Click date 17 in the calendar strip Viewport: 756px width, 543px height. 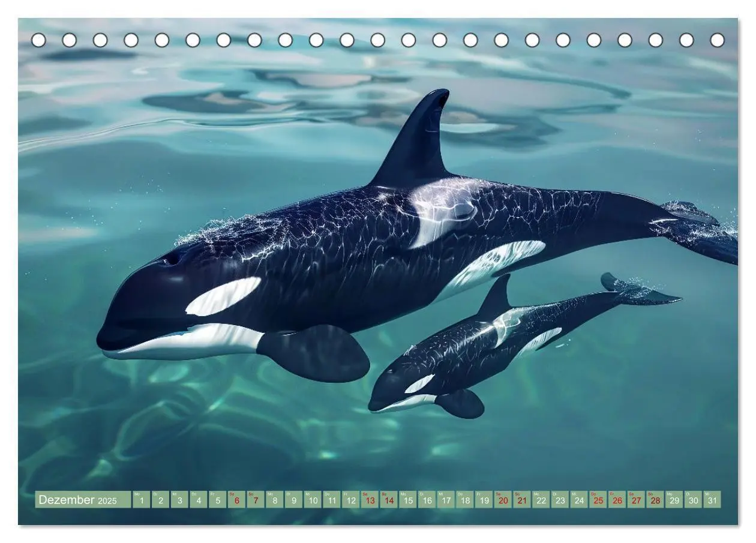point(446,500)
